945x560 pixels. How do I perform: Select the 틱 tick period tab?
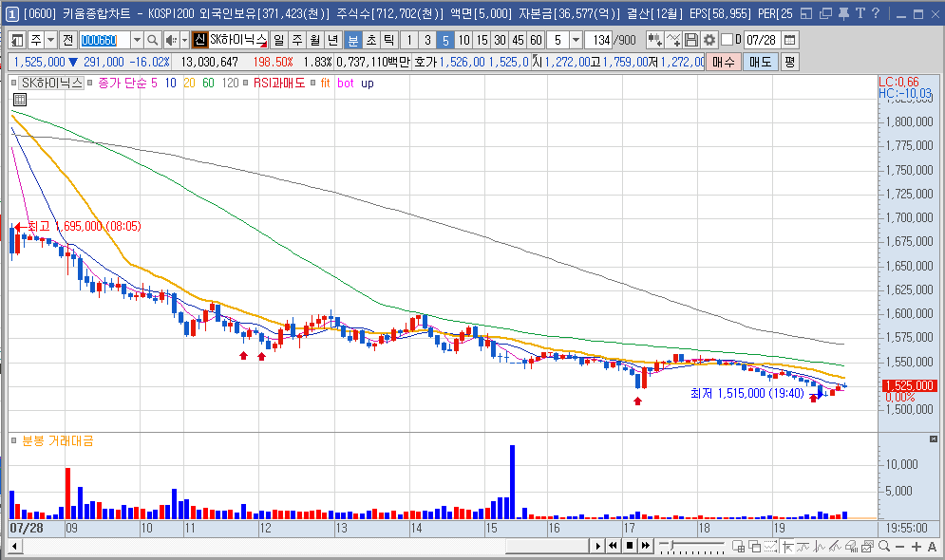(389, 41)
